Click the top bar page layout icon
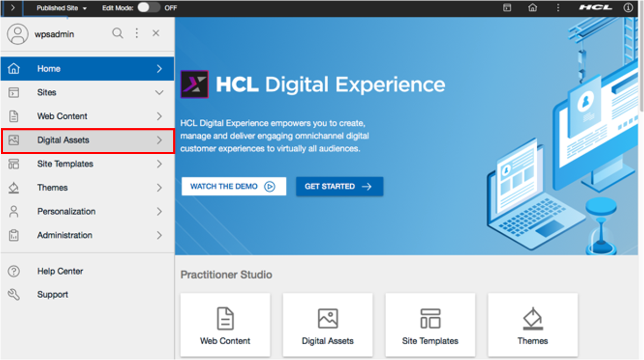644x360 pixels. pos(507,8)
